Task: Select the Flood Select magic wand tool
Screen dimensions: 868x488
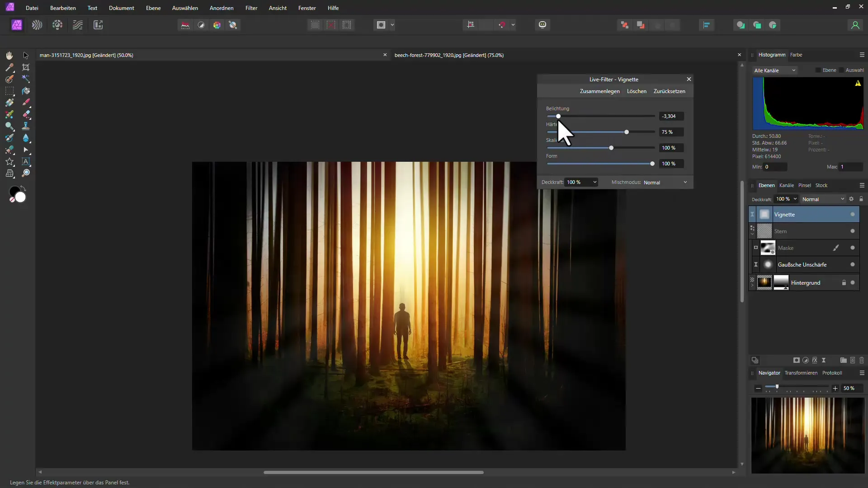Action: [26, 79]
